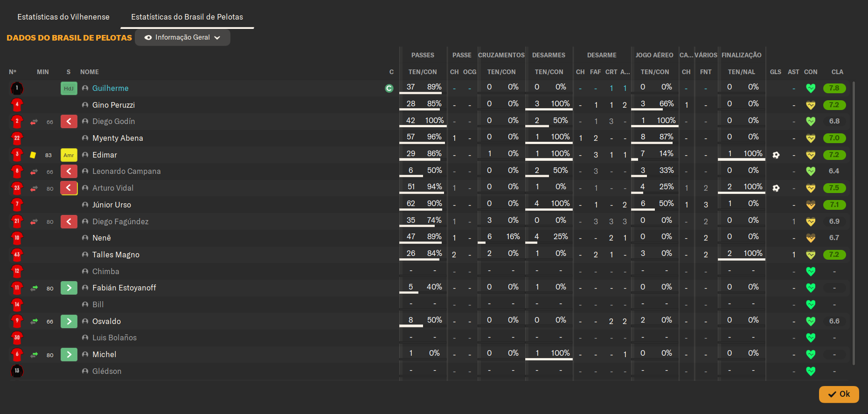This screenshot has width=868, height=414.
Task: Click Diego Godín's 100% pass completion
Action: point(434,120)
